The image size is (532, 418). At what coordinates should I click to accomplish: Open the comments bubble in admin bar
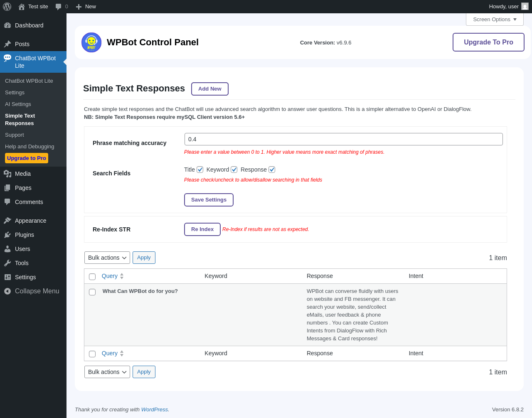59,7
